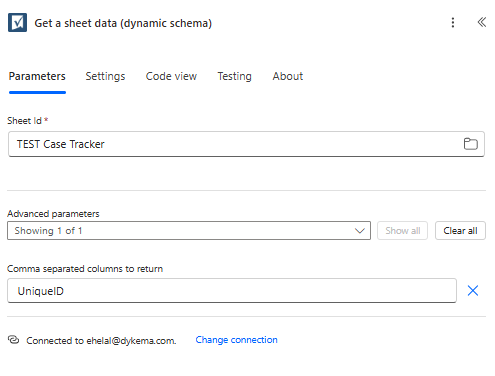Click the Change connection link
The height and width of the screenshot is (376, 495).
click(x=236, y=340)
